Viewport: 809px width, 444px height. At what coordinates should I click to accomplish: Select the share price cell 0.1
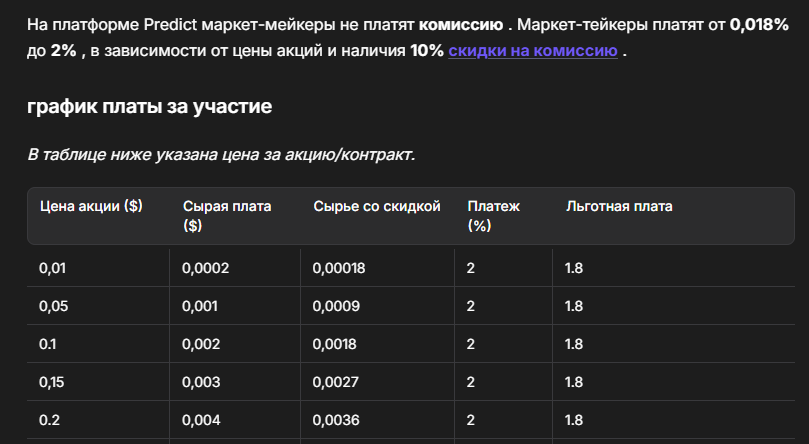[x=47, y=344]
